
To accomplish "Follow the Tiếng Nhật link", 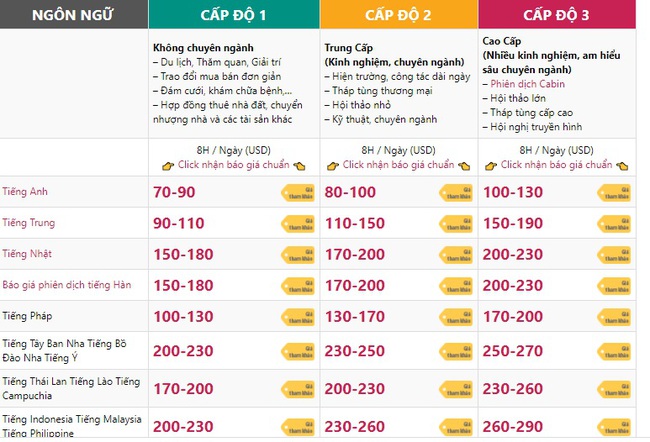I will (29, 254).
